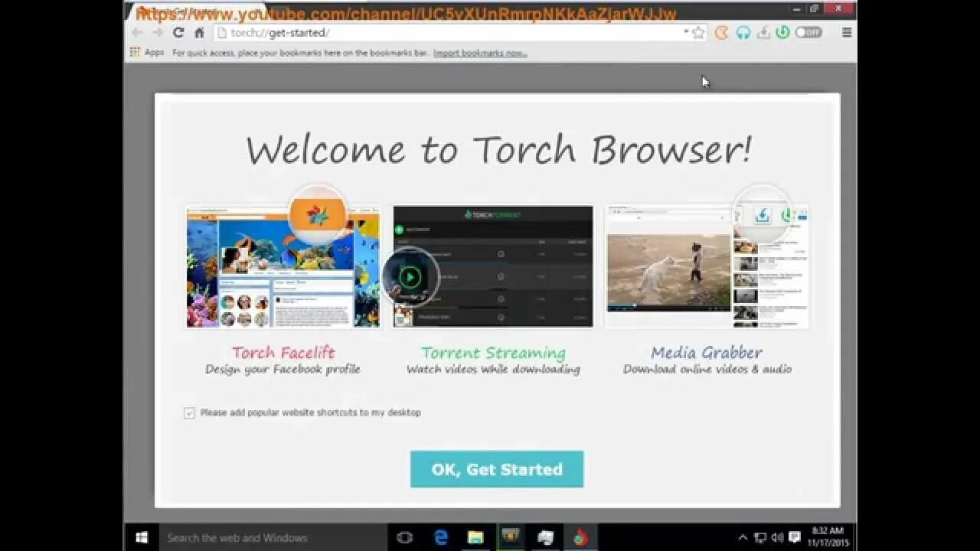The width and height of the screenshot is (980, 551).
Task: Go forward with the forward arrow
Action: (157, 33)
